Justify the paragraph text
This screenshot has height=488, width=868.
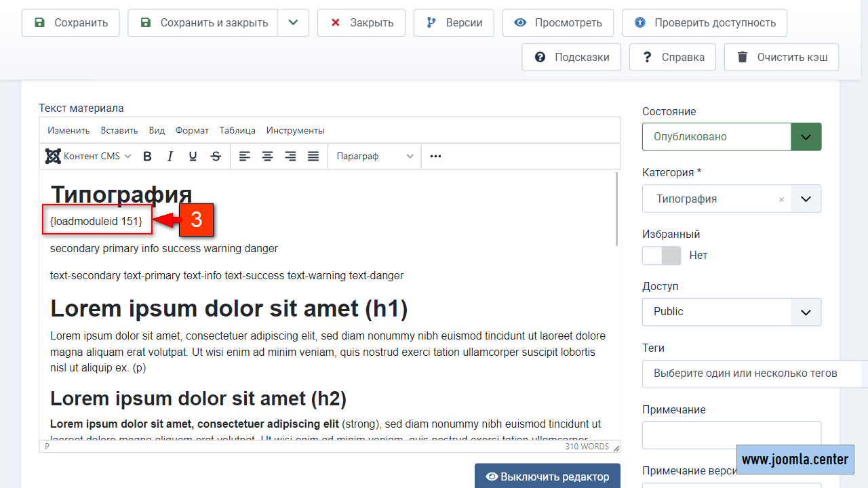(313, 157)
